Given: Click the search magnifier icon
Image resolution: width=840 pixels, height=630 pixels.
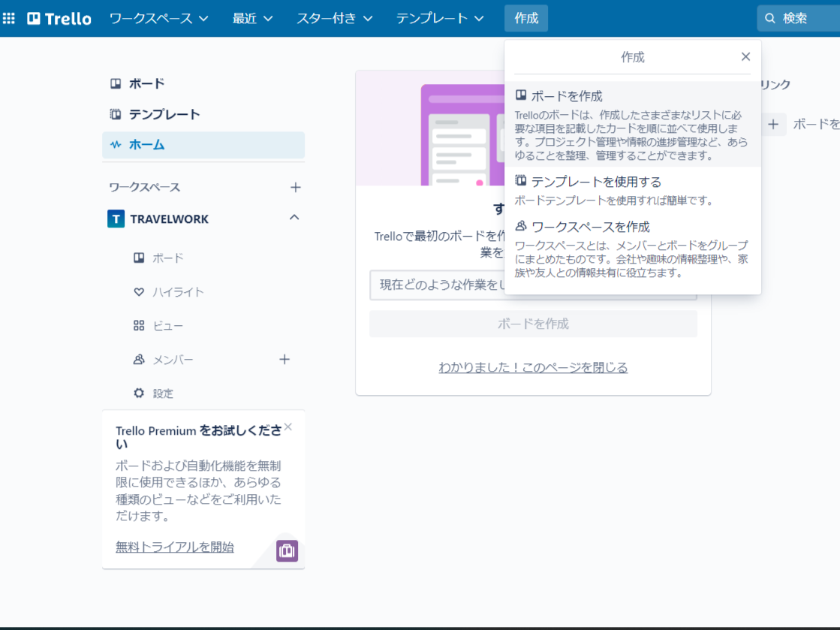Looking at the screenshot, I should pyautogui.click(x=770, y=18).
